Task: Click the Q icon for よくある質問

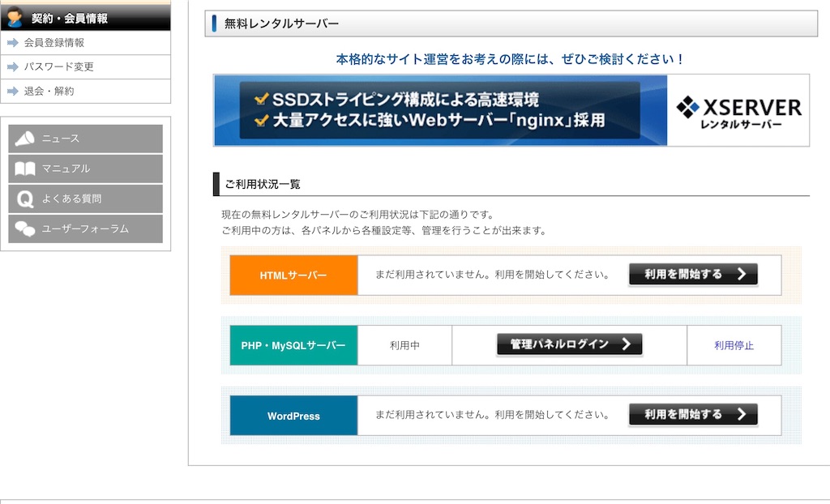Action: point(25,199)
